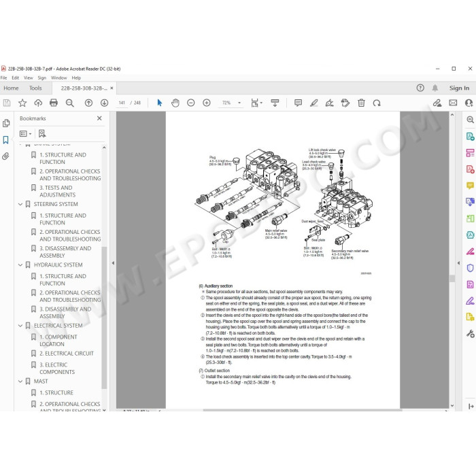Click the scrolling mode icon
This screenshot has width=476, height=476.
click(275, 103)
